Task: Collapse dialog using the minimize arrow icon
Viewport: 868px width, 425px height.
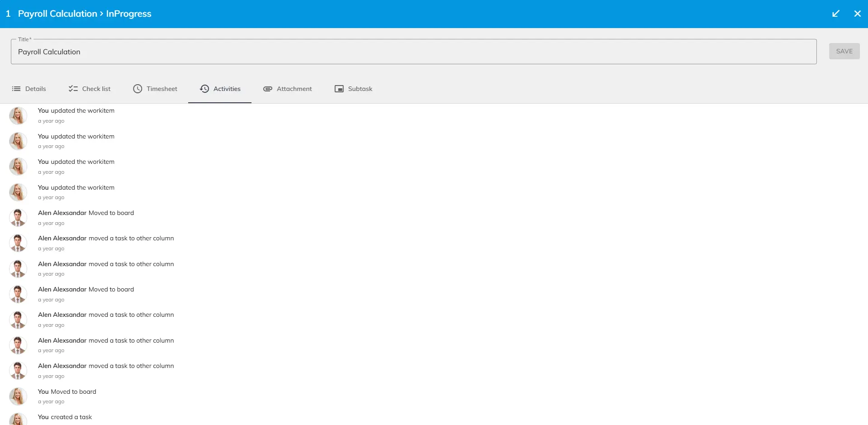Action: tap(836, 14)
